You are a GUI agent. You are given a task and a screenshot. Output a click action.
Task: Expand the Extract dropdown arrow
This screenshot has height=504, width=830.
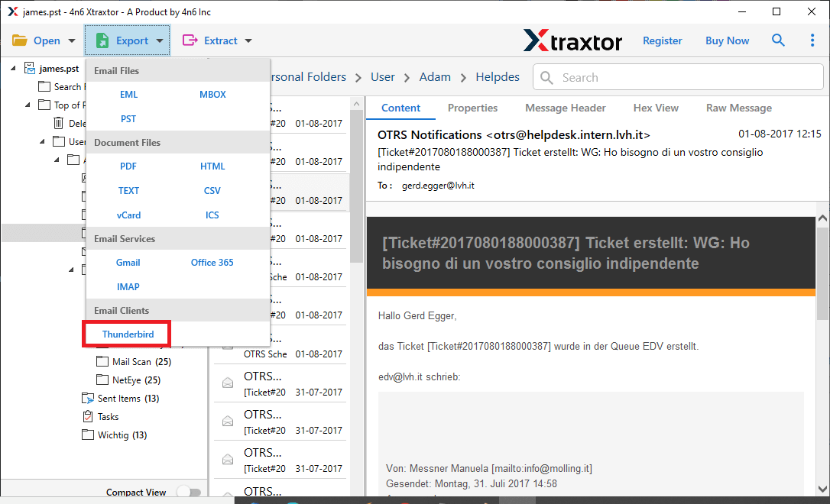click(248, 40)
